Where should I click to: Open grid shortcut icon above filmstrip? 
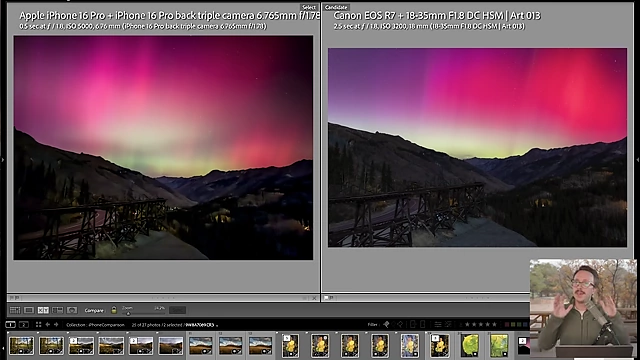38,324
